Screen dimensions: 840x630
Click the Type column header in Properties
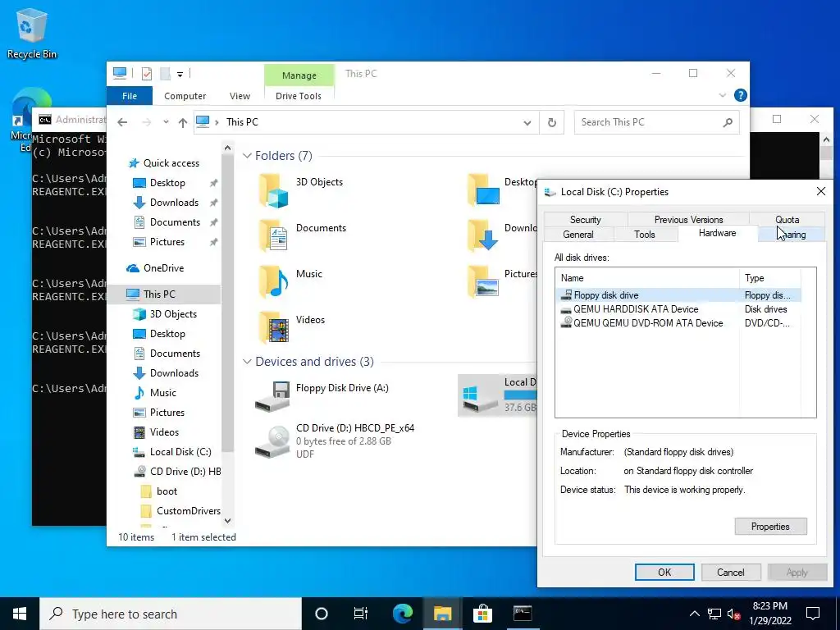[769, 278]
